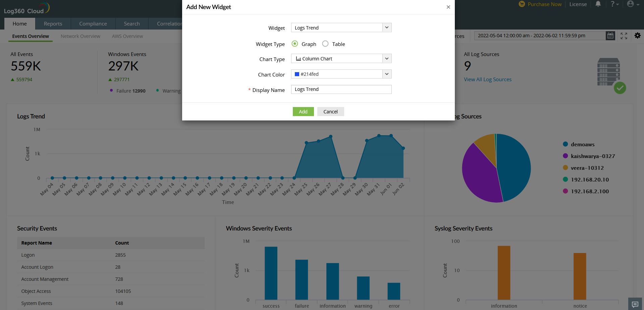
Task: Open the Search tab
Action: point(132,23)
